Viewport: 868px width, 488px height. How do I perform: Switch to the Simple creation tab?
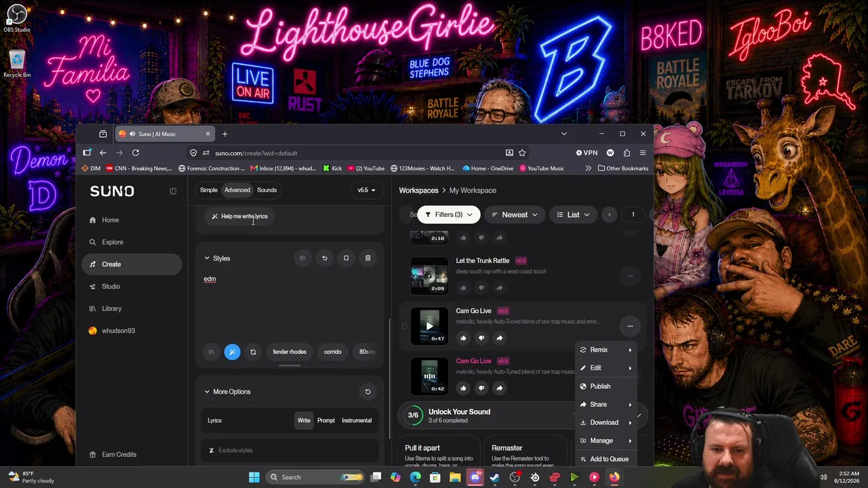click(x=209, y=190)
